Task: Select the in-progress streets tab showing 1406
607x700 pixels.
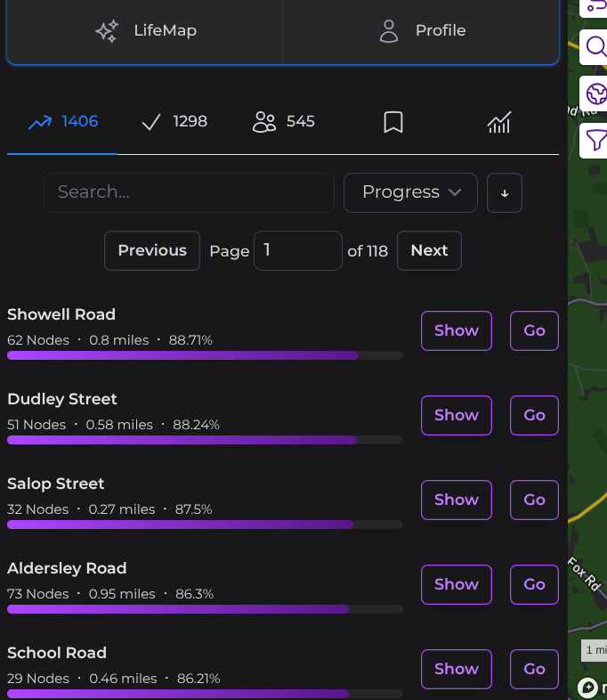Action: [x=62, y=122]
